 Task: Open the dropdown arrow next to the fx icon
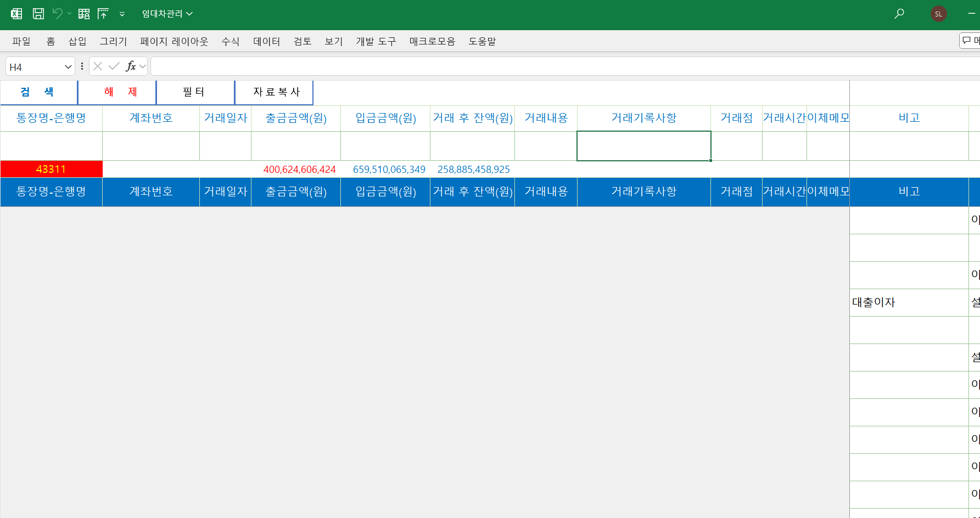(143, 66)
